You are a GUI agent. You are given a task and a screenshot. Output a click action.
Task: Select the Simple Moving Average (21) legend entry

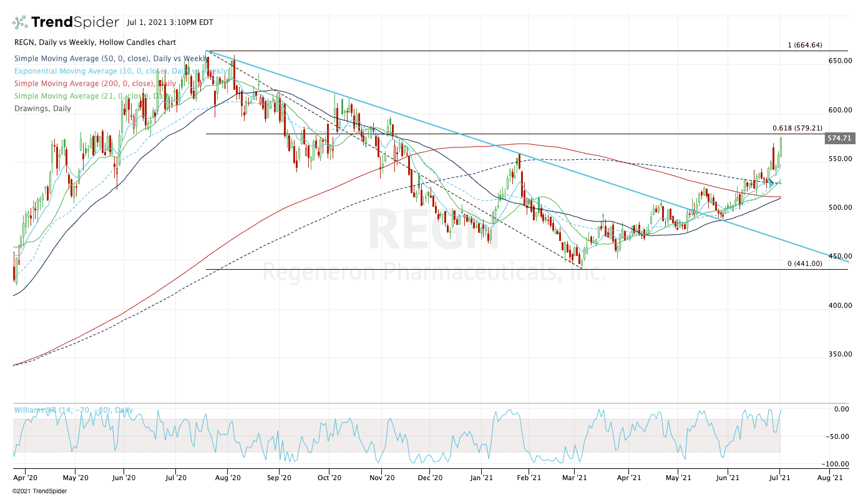(92, 96)
